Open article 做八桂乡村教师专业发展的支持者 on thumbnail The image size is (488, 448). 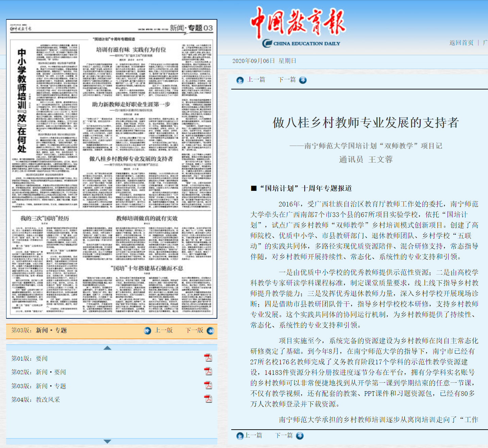[131, 159]
